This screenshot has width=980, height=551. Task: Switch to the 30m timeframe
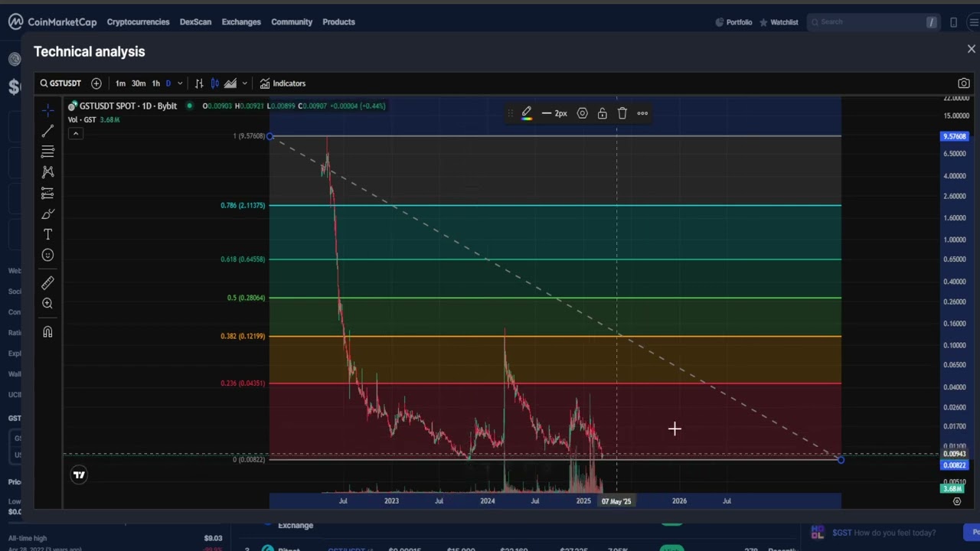coord(139,83)
